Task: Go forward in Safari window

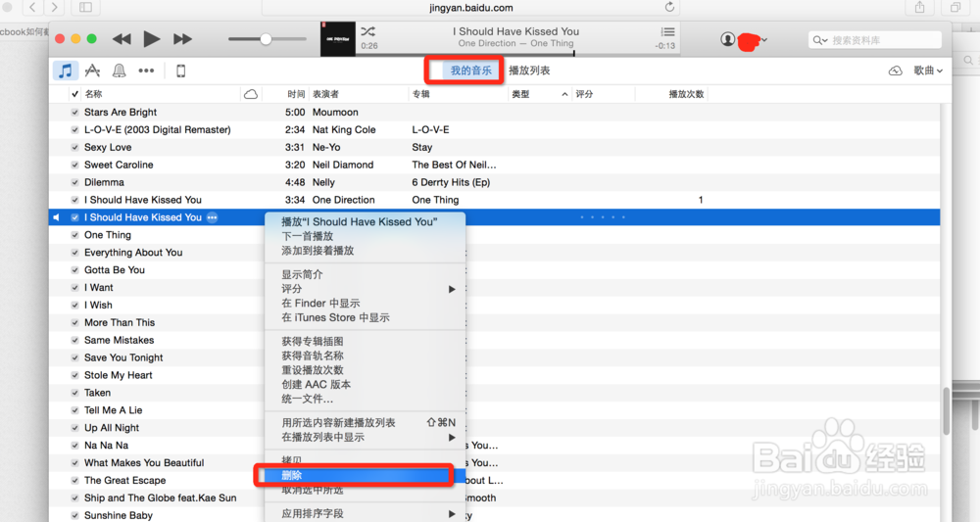Action: point(54,8)
